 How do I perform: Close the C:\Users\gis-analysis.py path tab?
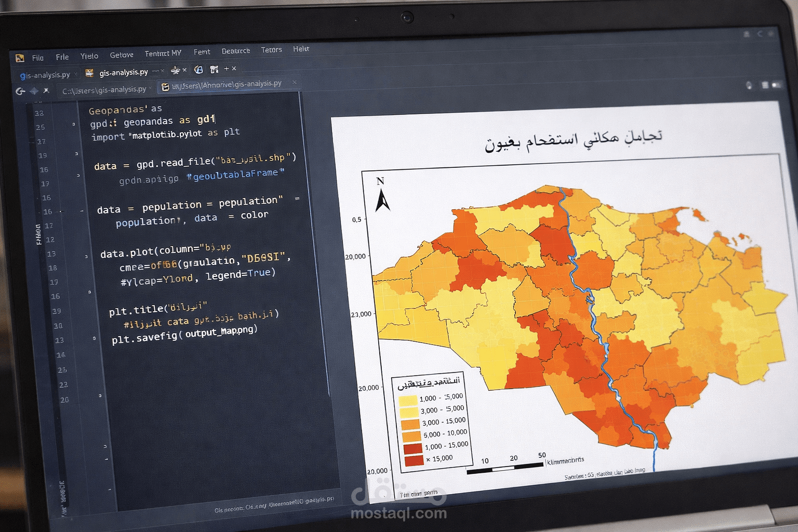(151, 88)
